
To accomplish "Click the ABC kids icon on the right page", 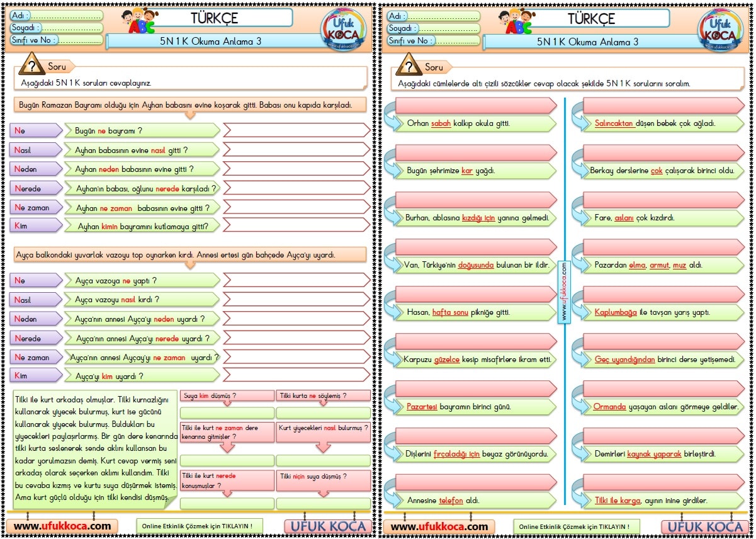I will coord(519,21).
